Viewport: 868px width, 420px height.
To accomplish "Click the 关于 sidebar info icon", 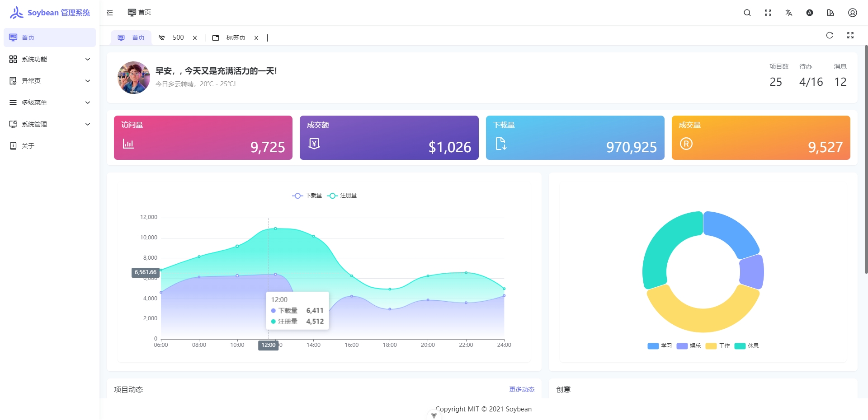I will 13,146.
